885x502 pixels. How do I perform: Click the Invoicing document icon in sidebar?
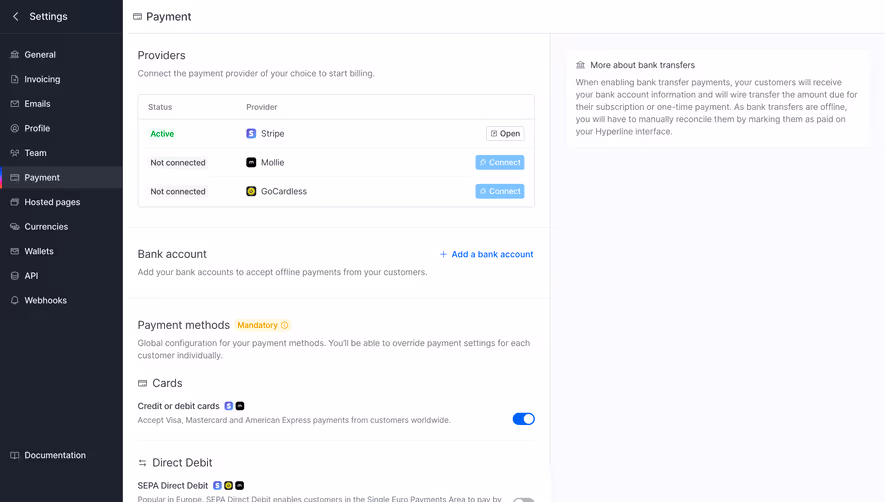pos(15,79)
